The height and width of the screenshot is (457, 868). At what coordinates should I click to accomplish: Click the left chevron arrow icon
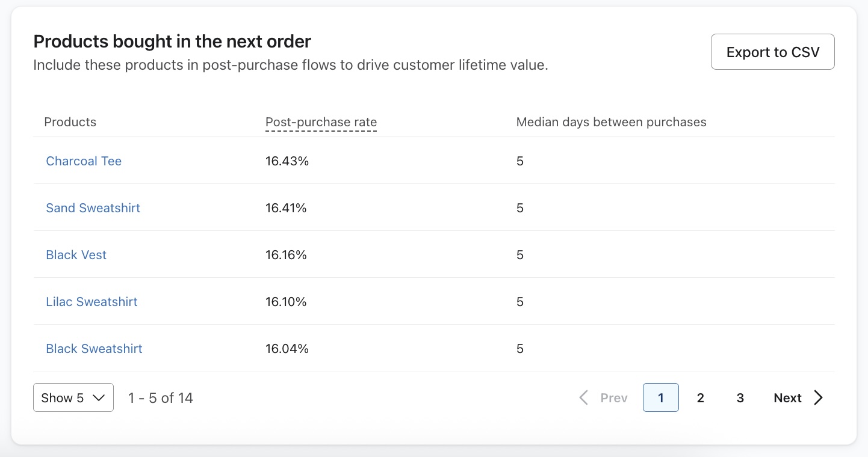(x=583, y=397)
